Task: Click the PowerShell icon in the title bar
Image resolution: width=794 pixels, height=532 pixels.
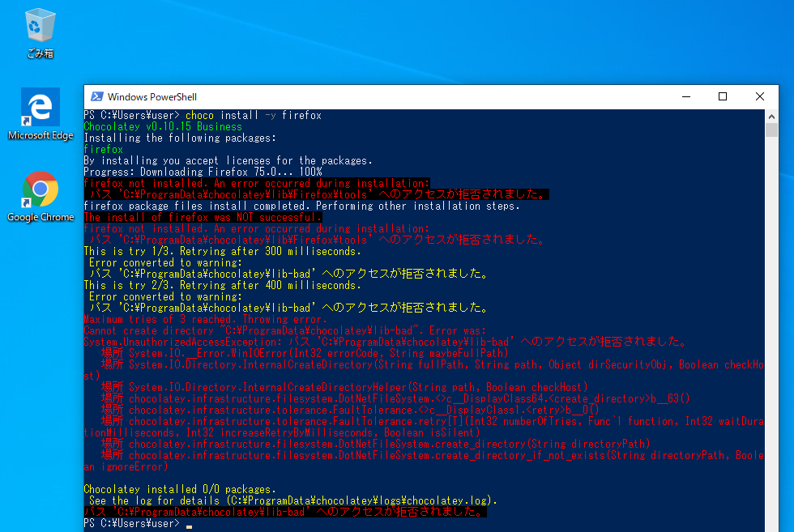Action: point(96,96)
